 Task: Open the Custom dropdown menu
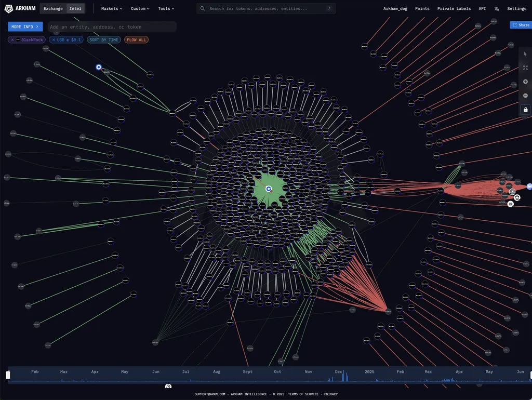click(140, 8)
